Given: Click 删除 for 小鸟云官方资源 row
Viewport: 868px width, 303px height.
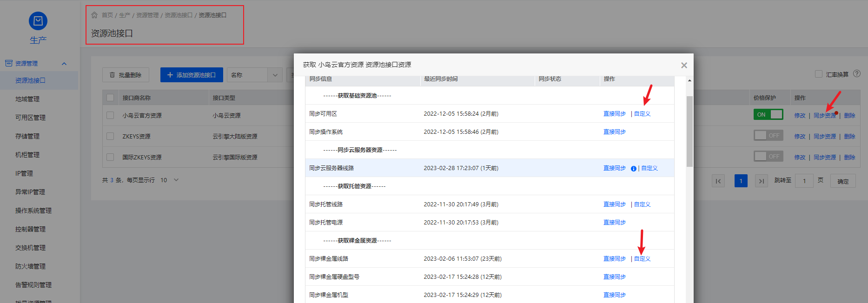Looking at the screenshot, I should tap(849, 116).
